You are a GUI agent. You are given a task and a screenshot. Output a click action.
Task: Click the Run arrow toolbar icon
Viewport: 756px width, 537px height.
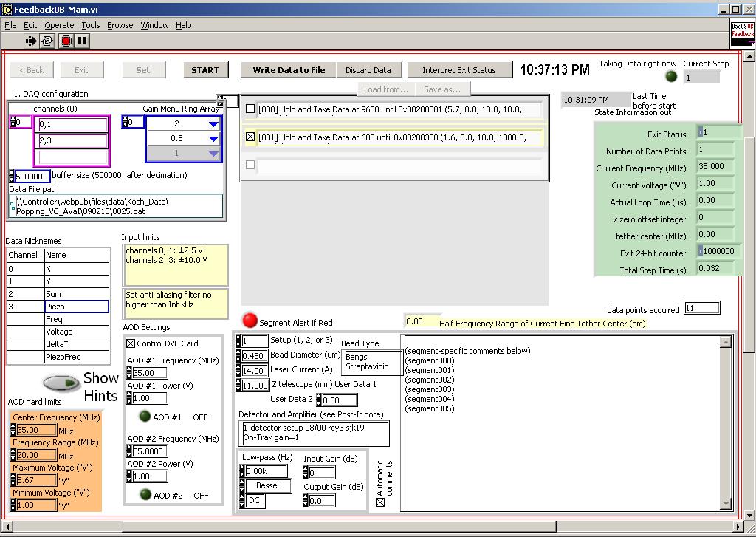pos(31,41)
